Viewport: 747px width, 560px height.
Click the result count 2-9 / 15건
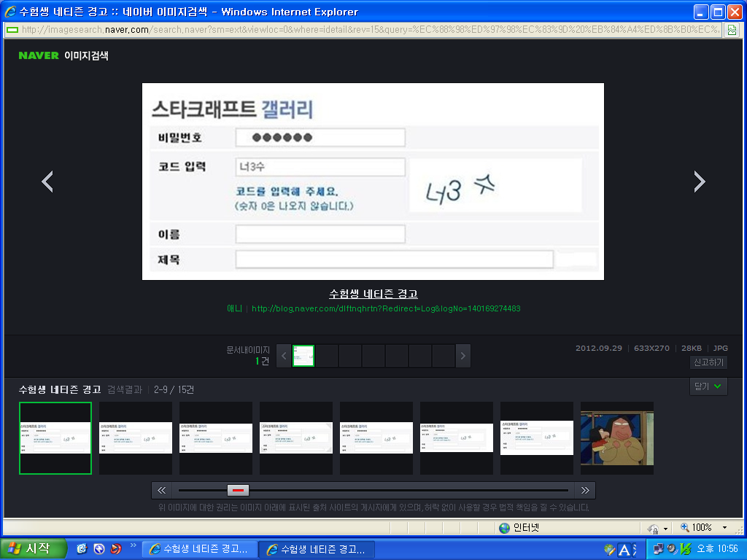pos(174,390)
